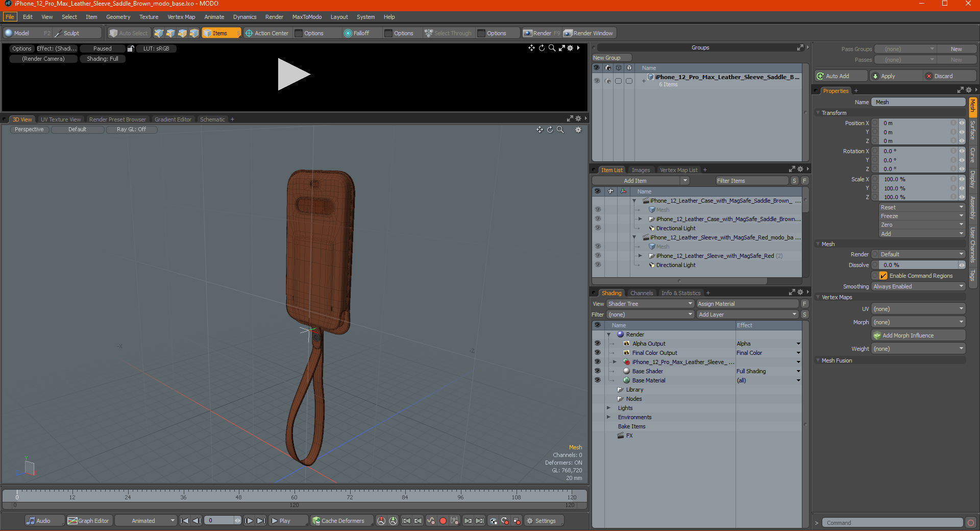Image resolution: width=980 pixels, height=531 pixels.
Task: Open 3D viewport gear settings
Action: [578, 130]
